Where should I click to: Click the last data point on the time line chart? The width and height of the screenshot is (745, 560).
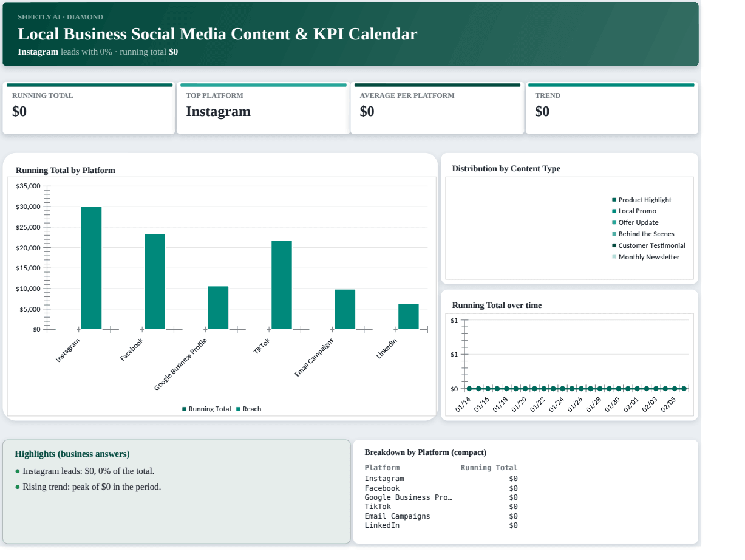pyautogui.click(x=684, y=388)
